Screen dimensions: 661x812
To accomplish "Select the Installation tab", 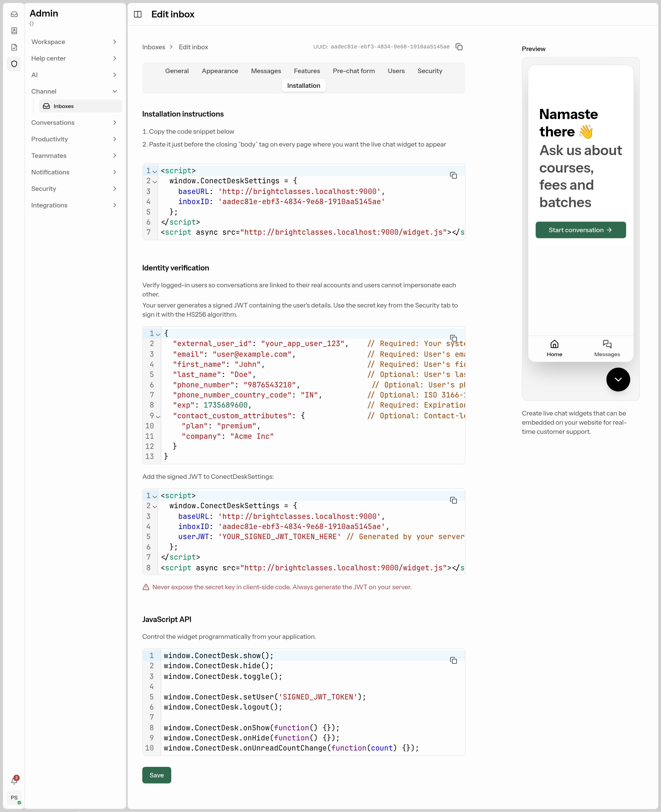I will (x=304, y=86).
